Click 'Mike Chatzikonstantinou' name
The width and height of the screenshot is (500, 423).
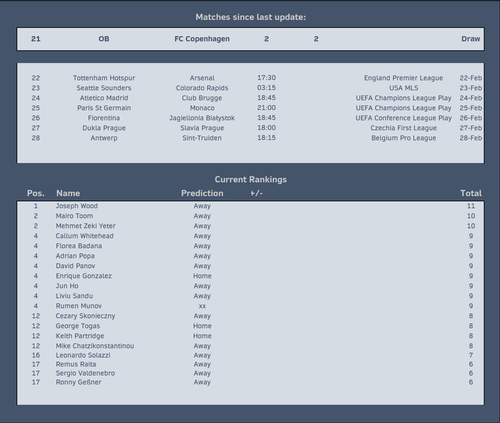pyautogui.click(x=95, y=346)
